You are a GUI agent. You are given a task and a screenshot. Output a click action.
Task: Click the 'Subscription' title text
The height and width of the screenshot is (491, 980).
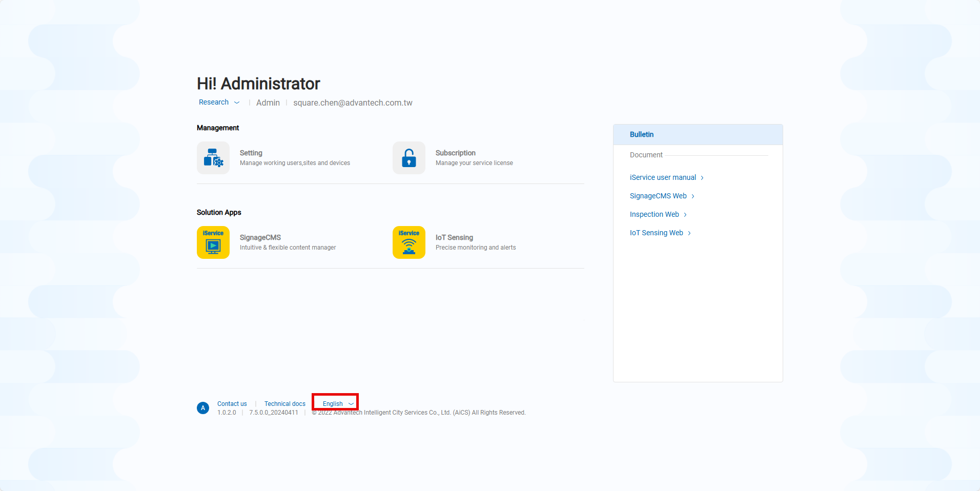click(455, 153)
